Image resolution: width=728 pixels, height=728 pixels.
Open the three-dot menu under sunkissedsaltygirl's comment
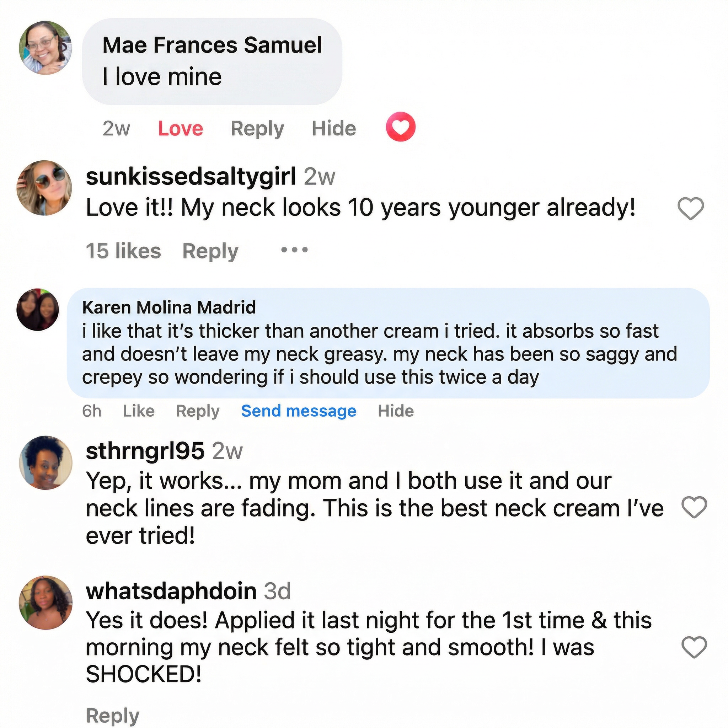(294, 250)
